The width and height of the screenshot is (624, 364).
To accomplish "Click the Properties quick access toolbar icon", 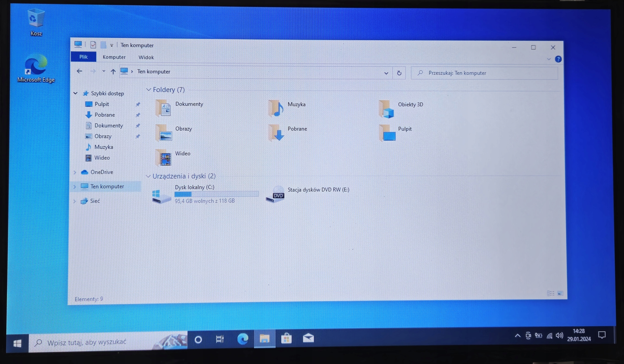I will [x=93, y=45].
